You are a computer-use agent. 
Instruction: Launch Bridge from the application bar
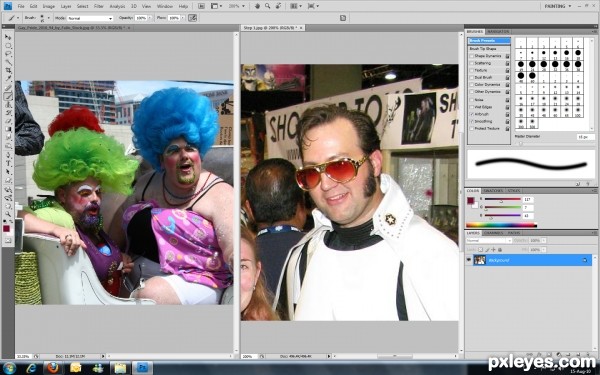tap(201, 6)
